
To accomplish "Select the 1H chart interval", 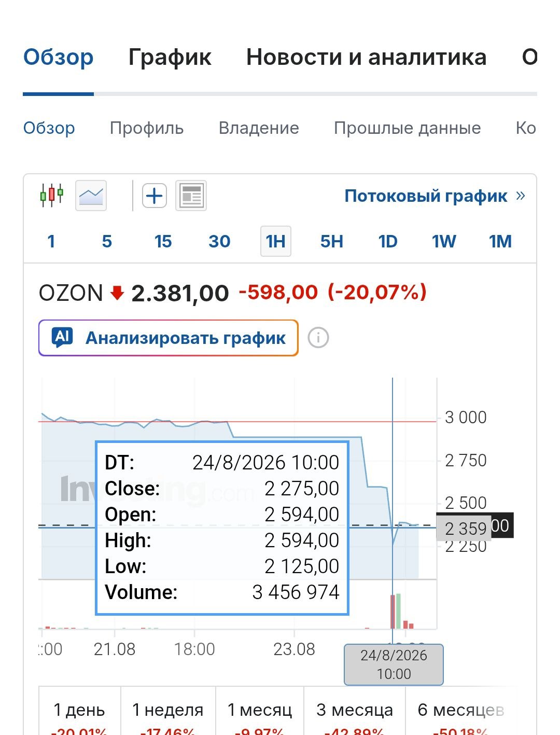I will click(x=275, y=241).
